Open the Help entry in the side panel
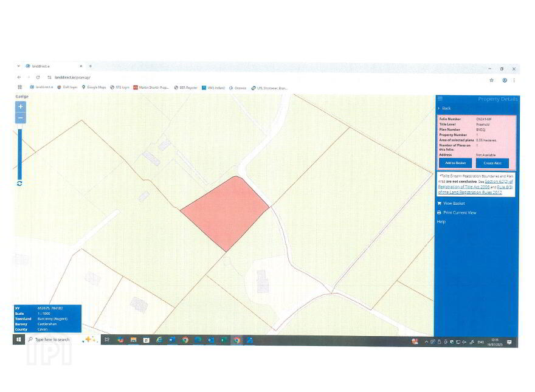The height and width of the screenshot is (392, 535). 441,222
